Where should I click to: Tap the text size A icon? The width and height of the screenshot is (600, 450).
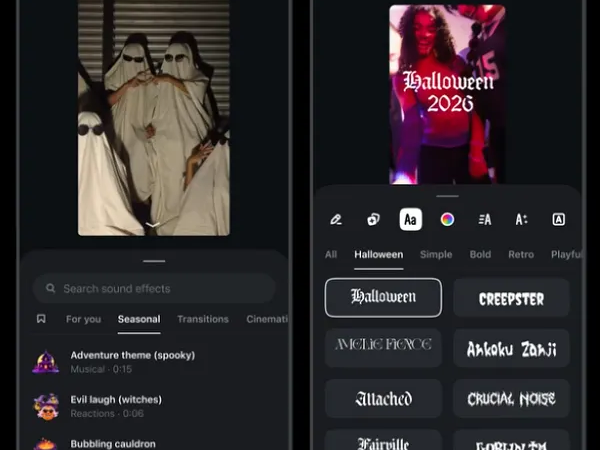pyautogui.click(x=521, y=220)
